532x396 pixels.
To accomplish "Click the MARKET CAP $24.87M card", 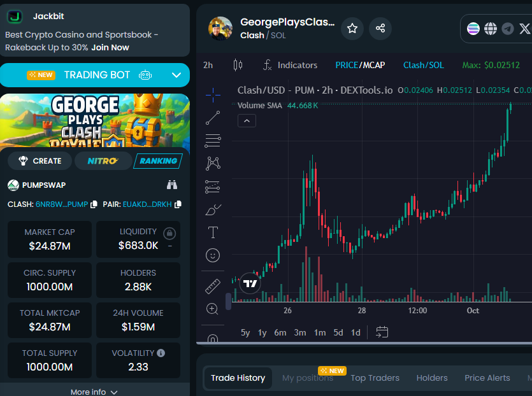I will (50, 239).
